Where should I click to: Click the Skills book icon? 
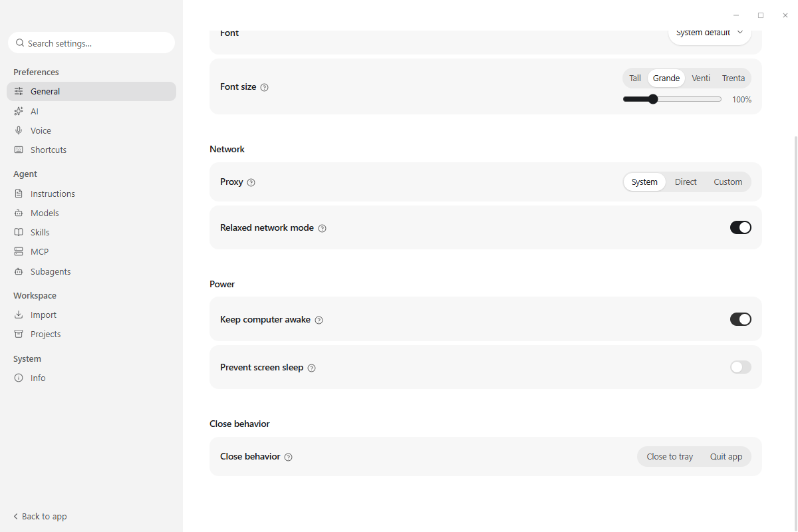click(x=19, y=232)
